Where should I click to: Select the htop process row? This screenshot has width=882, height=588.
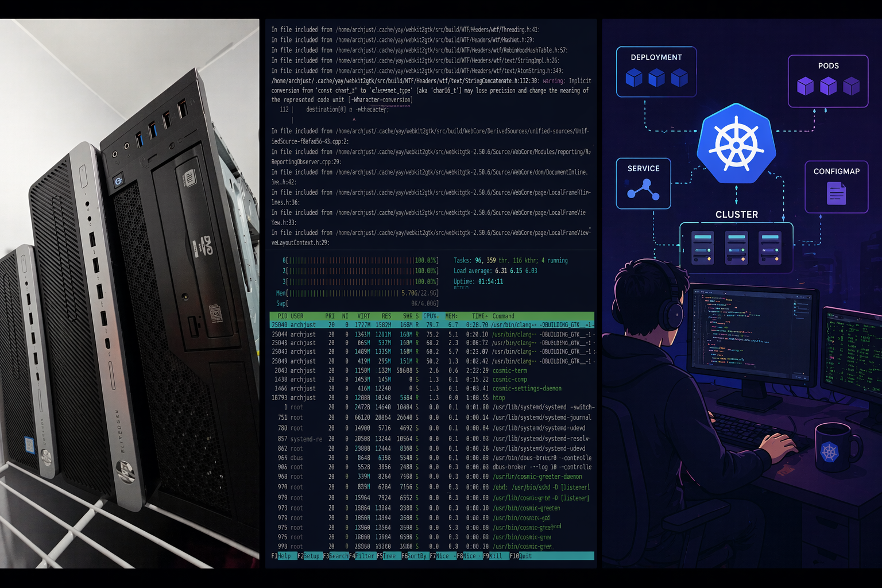[x=432, y=397]
